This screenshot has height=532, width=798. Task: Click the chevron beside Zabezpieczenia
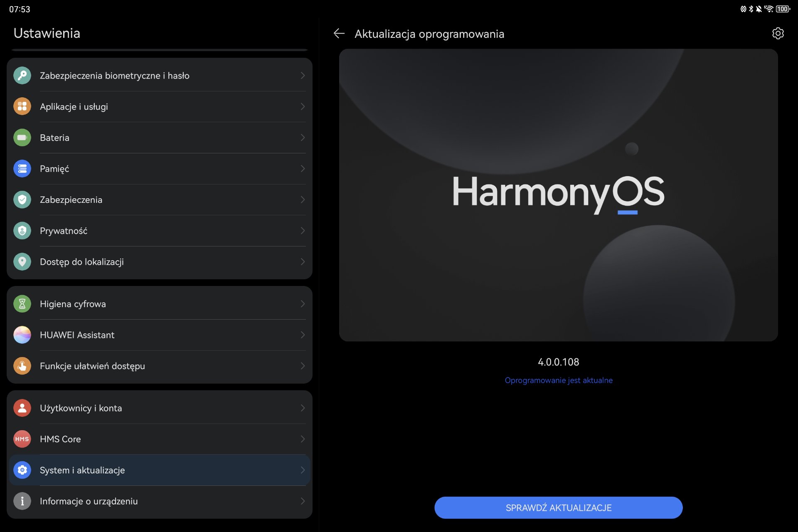coord(303,199)
